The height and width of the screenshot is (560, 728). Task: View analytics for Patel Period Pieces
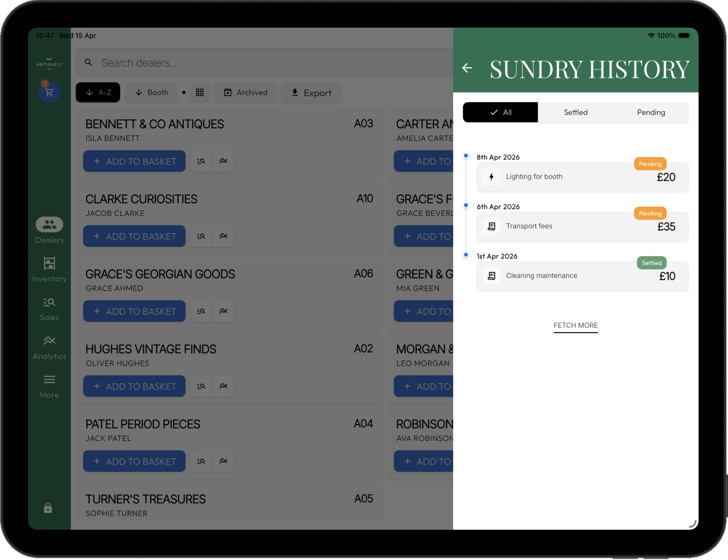223,461
